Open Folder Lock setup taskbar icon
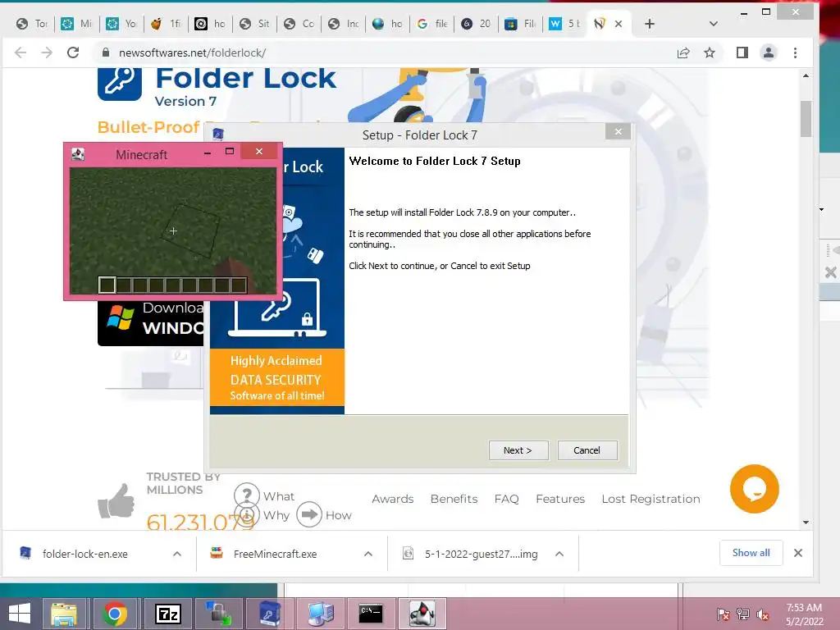Screen dimensions: 840x630 tap(269, 614)
